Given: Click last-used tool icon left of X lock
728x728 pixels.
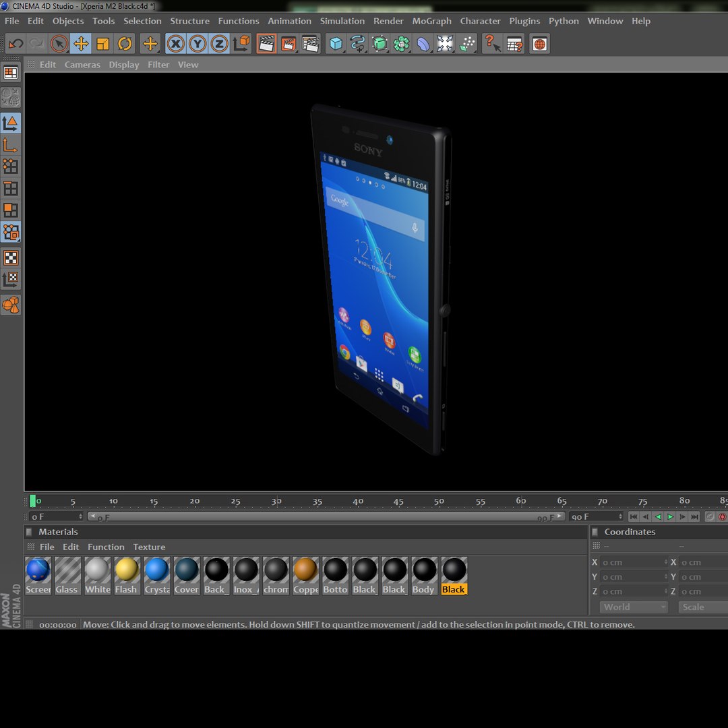Looking at the screenshot, I should pyautogui.click(x=150, y=44).
